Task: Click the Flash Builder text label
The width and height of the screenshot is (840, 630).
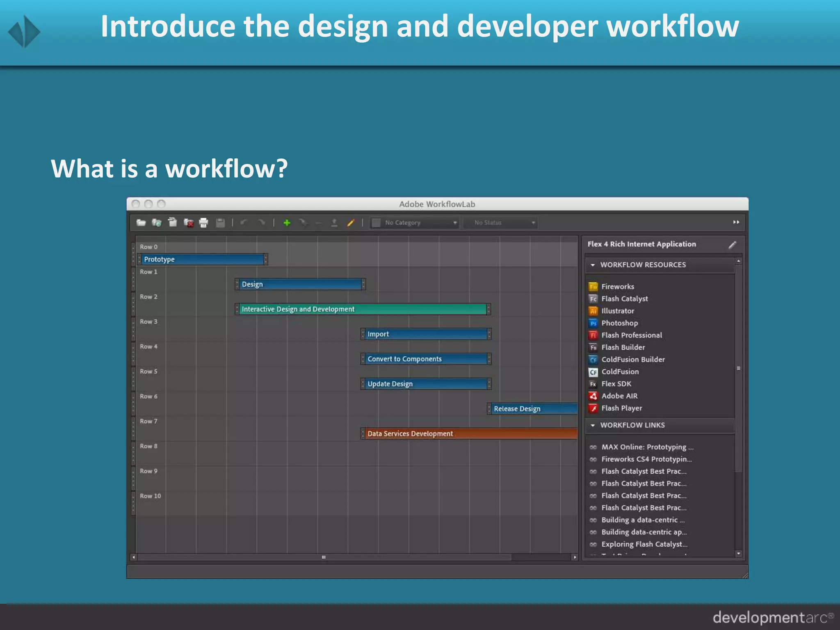Action: pos(623,347)
